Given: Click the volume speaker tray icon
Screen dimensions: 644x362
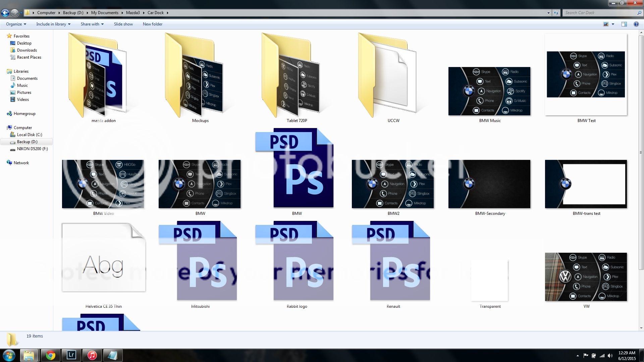Looking at the screenshot, I should (x=610, y=356).
